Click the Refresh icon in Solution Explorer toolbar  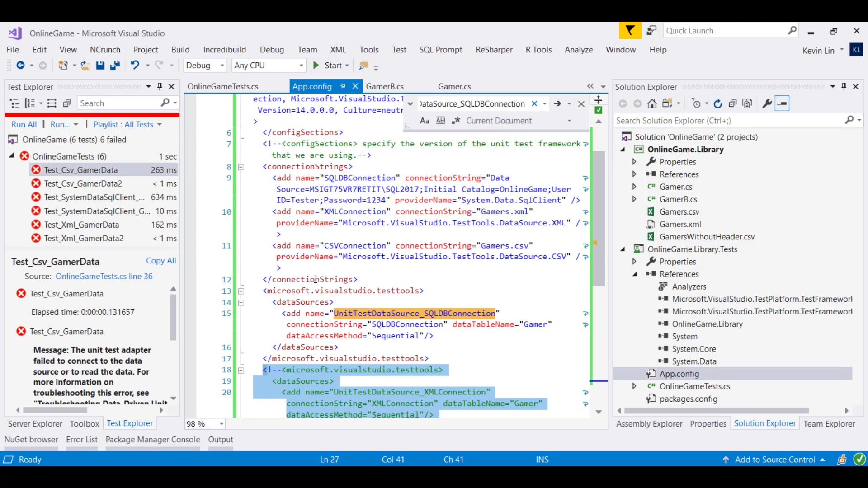pyautogui.click(x=718, y=103)
